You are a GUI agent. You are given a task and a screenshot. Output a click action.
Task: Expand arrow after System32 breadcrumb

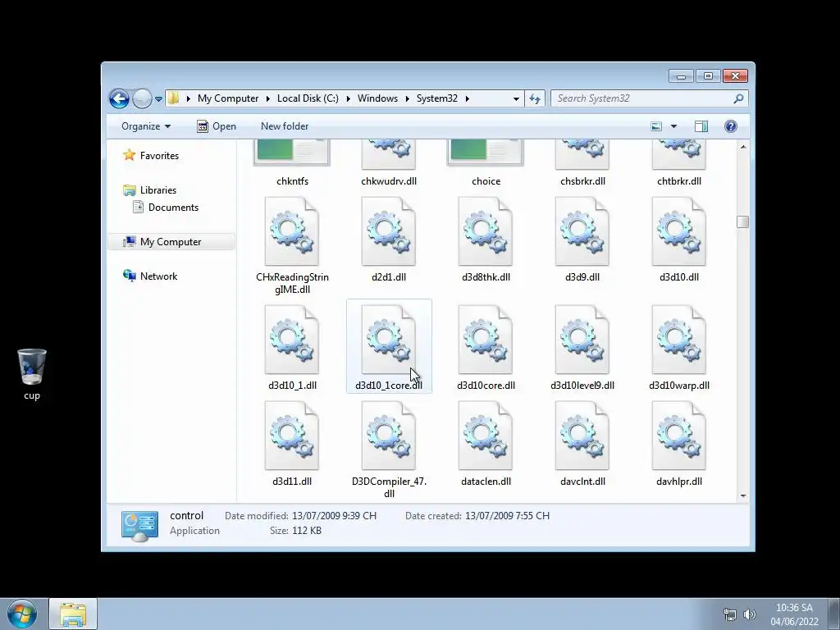pyautogui.click(x=467, y=98)
